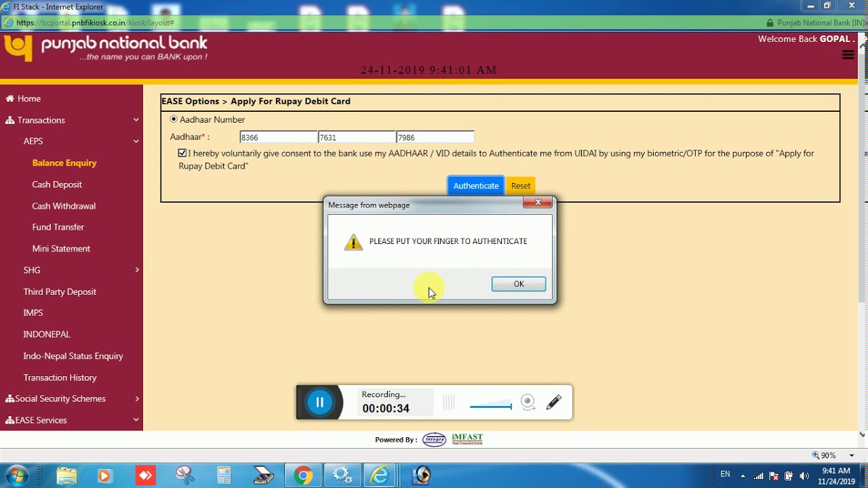Open File Explorer from the taskbar
Viewport: 868px width, 488px height.
click(x=66, y=476)
